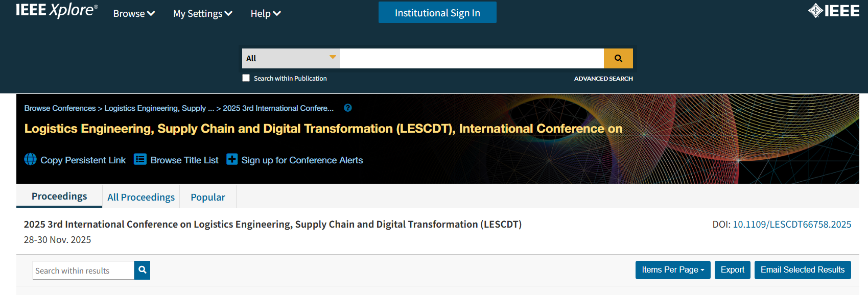Click the Browse Title List icon

pos(140,159)
